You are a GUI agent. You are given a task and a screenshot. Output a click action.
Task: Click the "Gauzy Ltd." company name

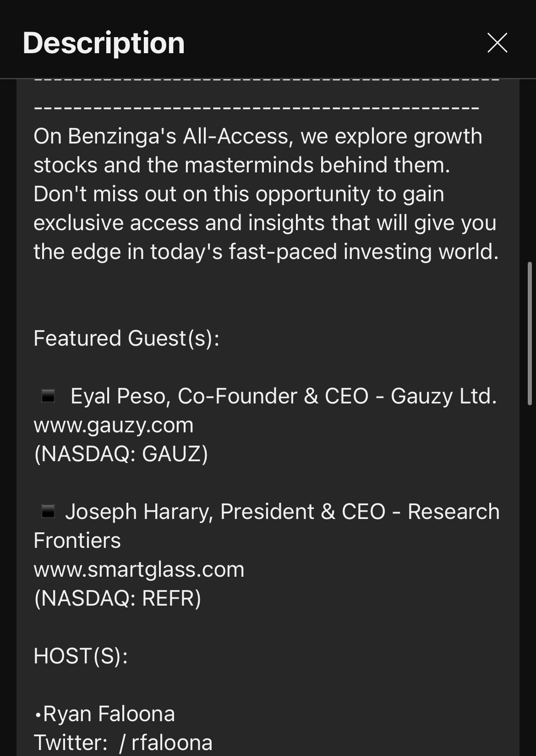coord(443,396)
